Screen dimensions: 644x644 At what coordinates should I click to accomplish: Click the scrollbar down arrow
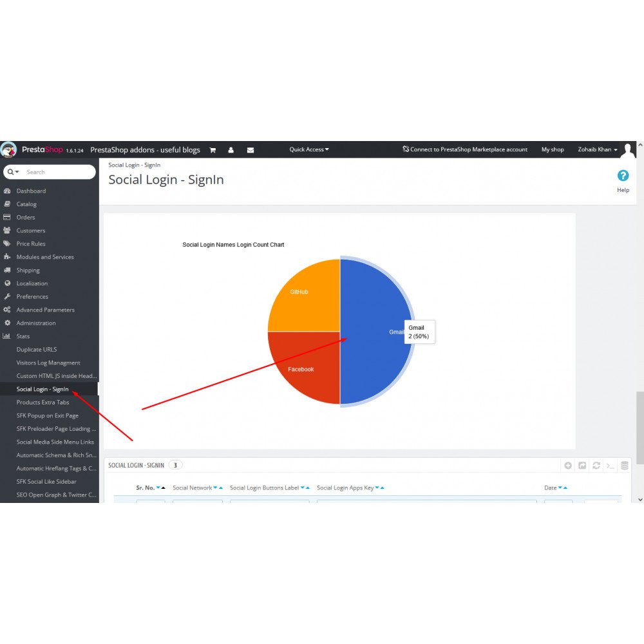pos(640,499)
